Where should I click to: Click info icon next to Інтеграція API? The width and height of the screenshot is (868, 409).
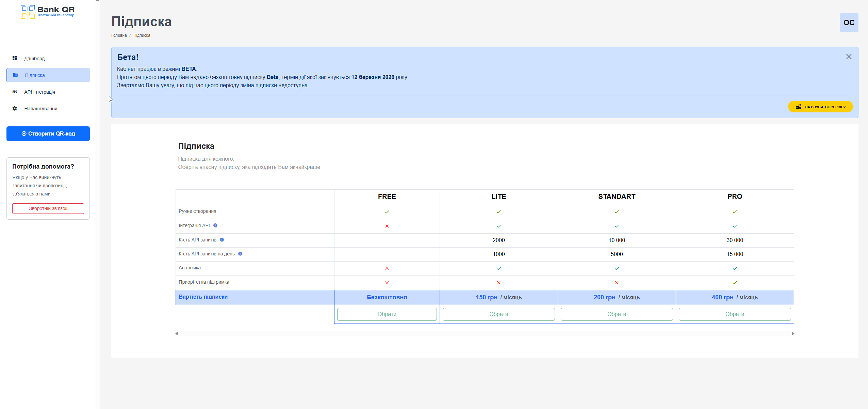[215, 225]
